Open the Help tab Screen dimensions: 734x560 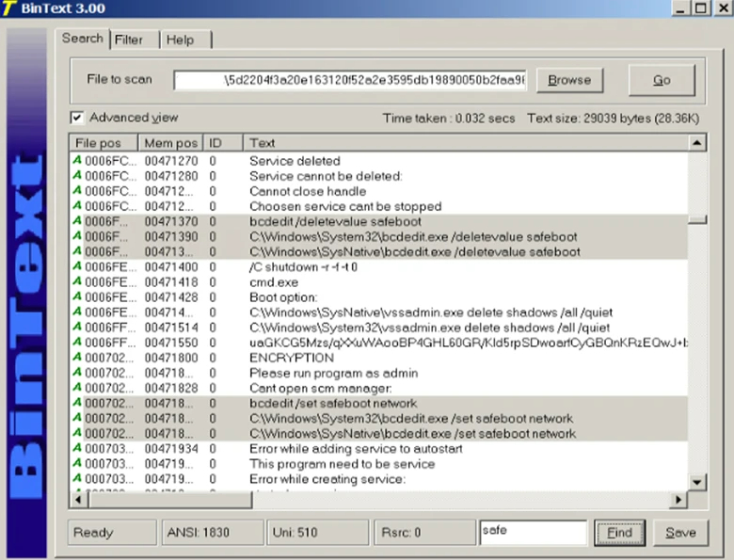coord(180,40)
